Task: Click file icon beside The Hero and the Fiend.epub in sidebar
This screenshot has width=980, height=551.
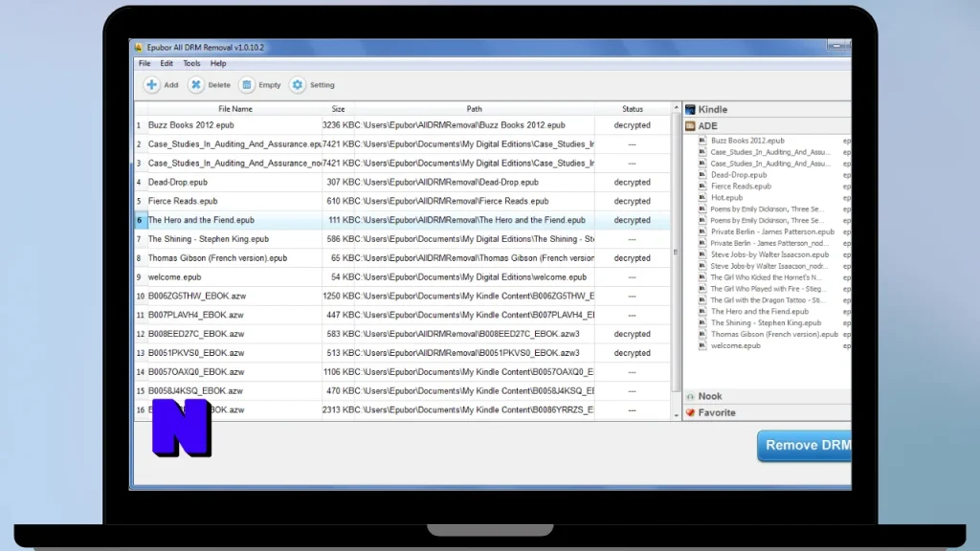Action: pos(702,311)
